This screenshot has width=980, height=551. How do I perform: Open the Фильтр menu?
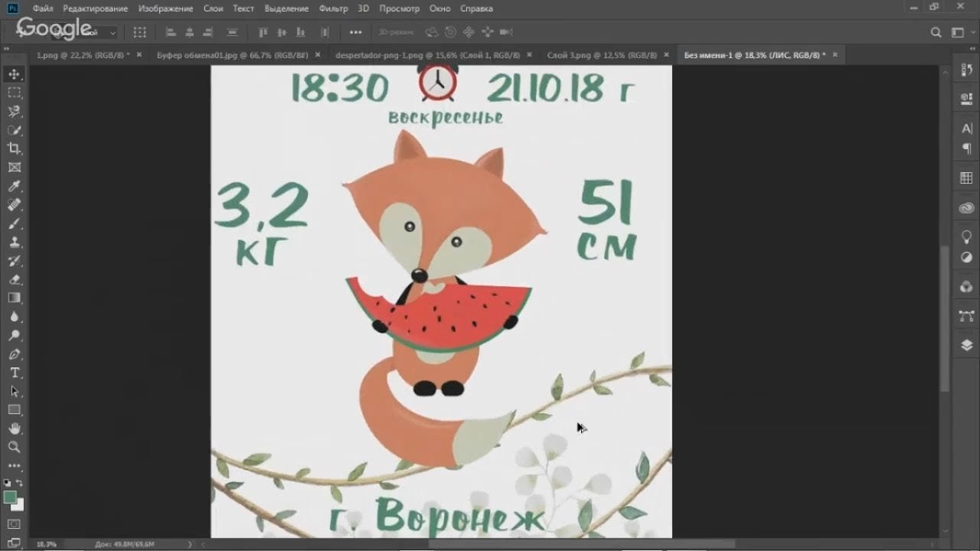point(334,8)
